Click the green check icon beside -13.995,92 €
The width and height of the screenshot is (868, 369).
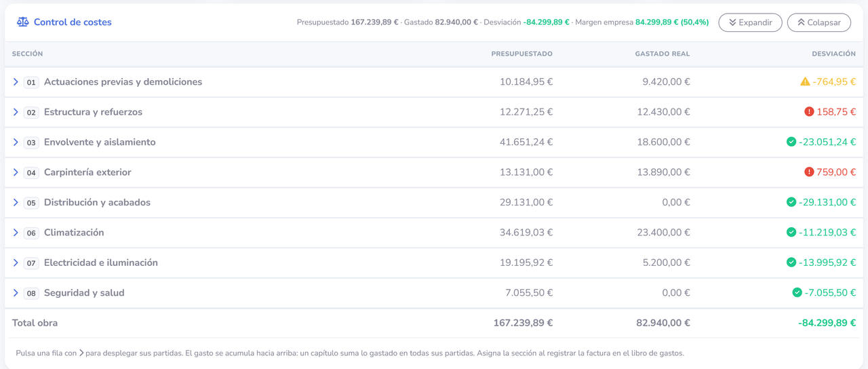click(x=791, y=263)
